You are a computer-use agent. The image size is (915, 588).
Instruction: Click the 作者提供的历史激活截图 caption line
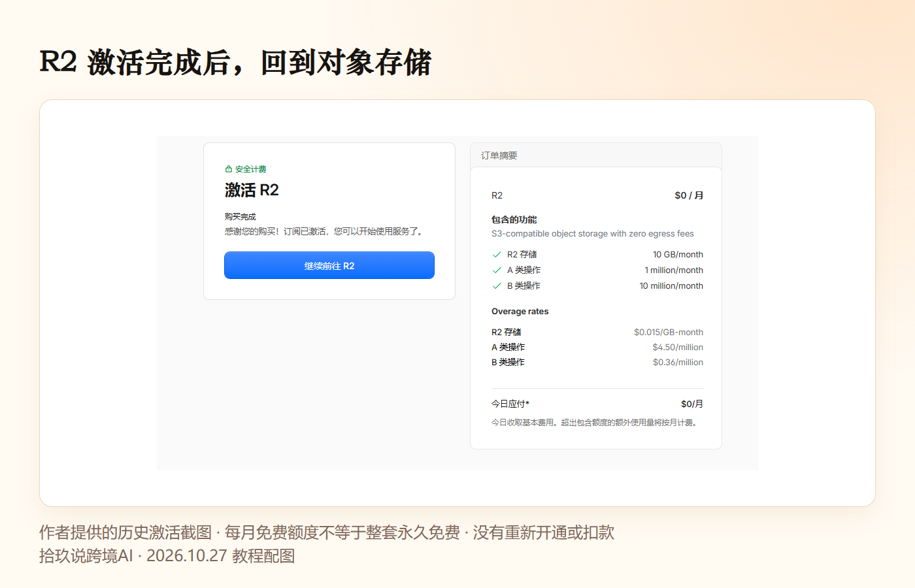pyautogui.click(x=327, y=532)
